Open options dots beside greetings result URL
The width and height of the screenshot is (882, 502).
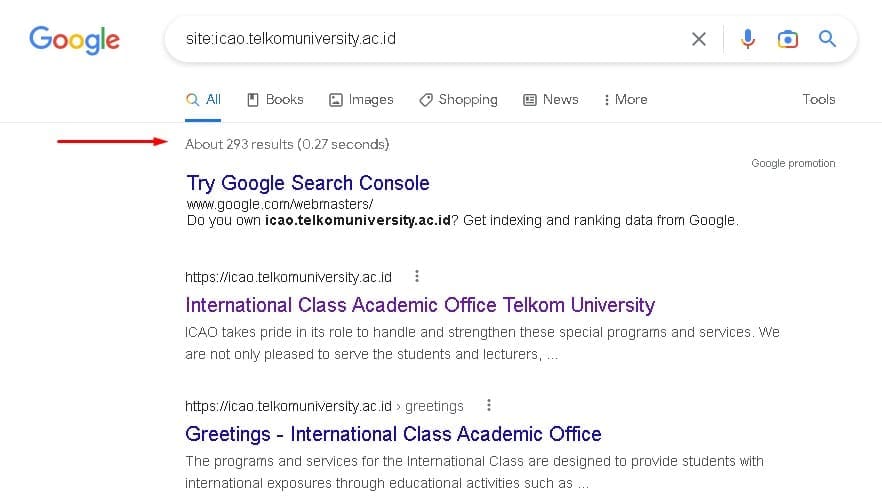pyautogui.click(x=489, y=405)
